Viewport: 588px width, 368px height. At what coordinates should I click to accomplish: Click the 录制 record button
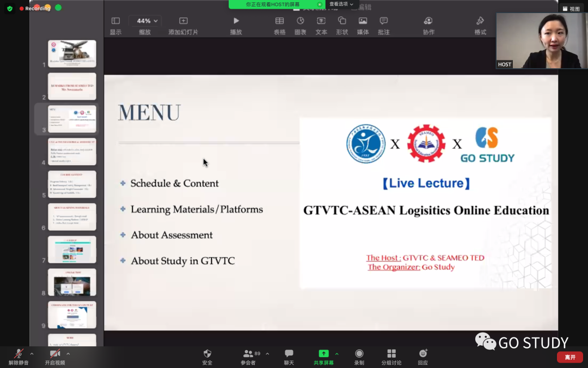359,357
